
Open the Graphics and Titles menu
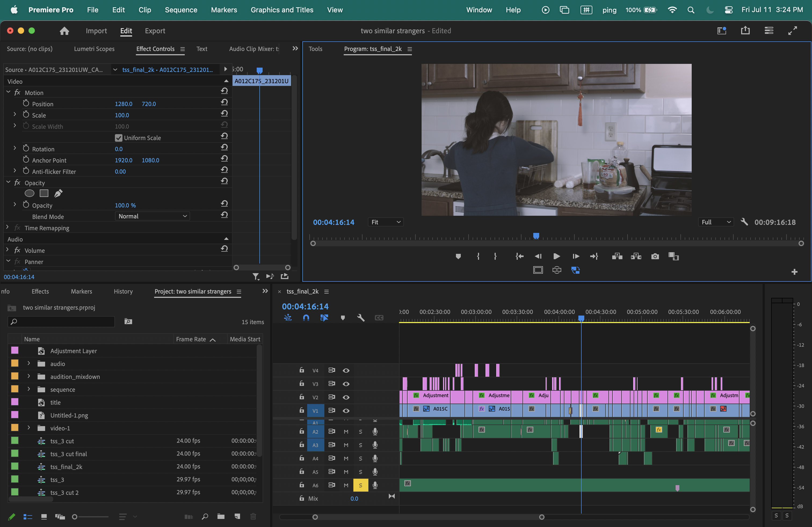[x=282, y=10]
